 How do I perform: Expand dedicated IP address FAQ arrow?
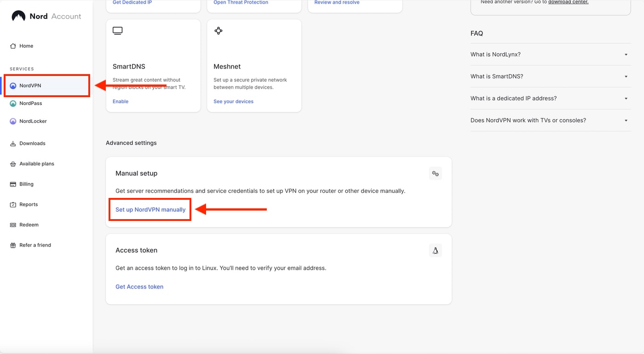point(626,99)
